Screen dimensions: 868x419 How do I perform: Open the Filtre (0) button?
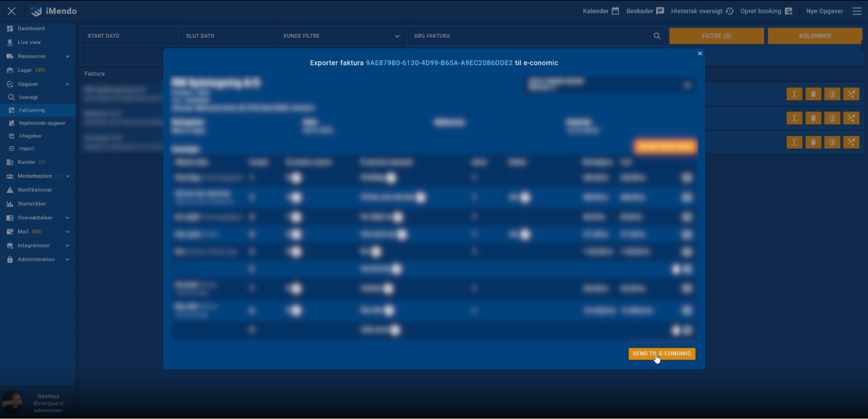click(716, 36)
